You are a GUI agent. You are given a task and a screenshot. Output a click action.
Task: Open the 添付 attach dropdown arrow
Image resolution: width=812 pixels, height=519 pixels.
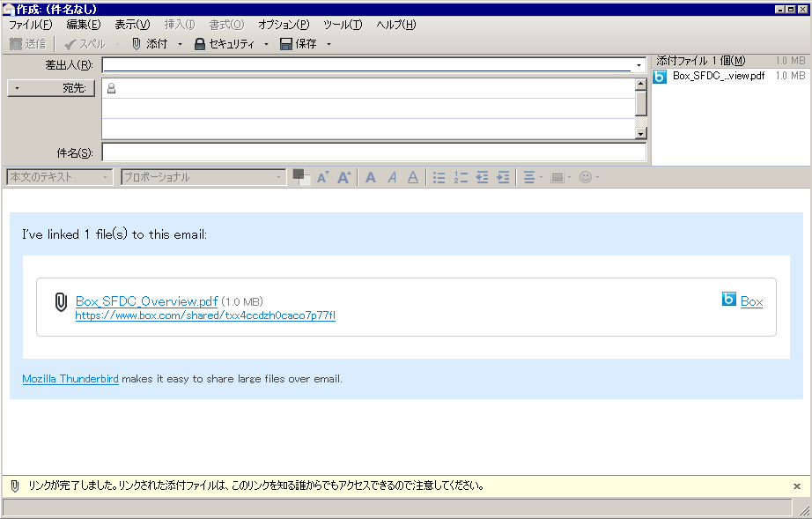point(181,44)
